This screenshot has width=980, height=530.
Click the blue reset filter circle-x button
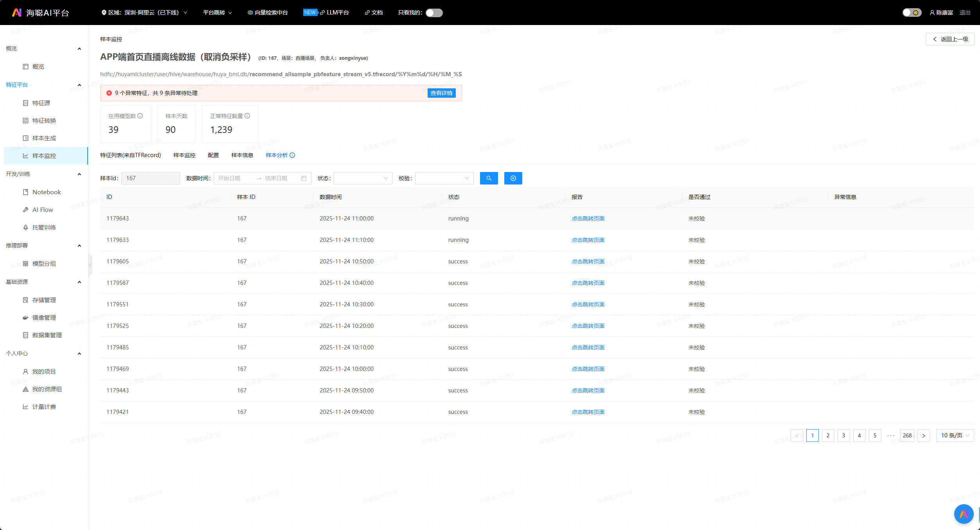513,178
